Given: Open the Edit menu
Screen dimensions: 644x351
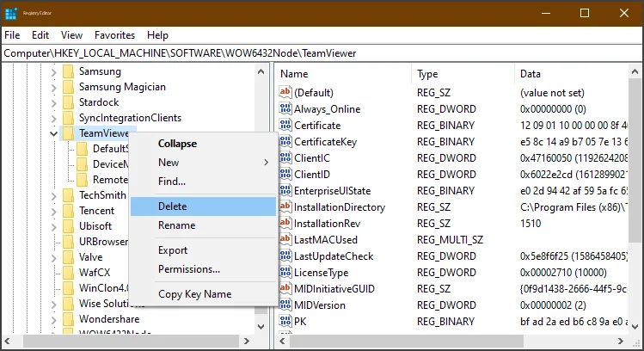Looking at the screenshot, I should [x=40, y=35].
